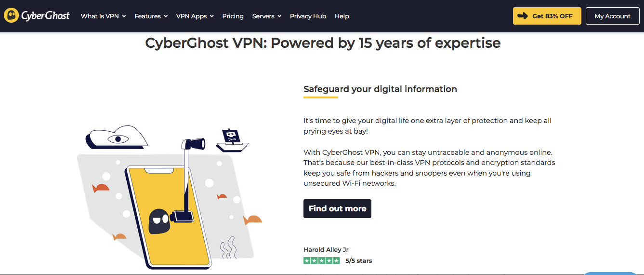Screen dimensions: 644x275
Task: Open the Help menu item
Action: click(x=342, y=16)
